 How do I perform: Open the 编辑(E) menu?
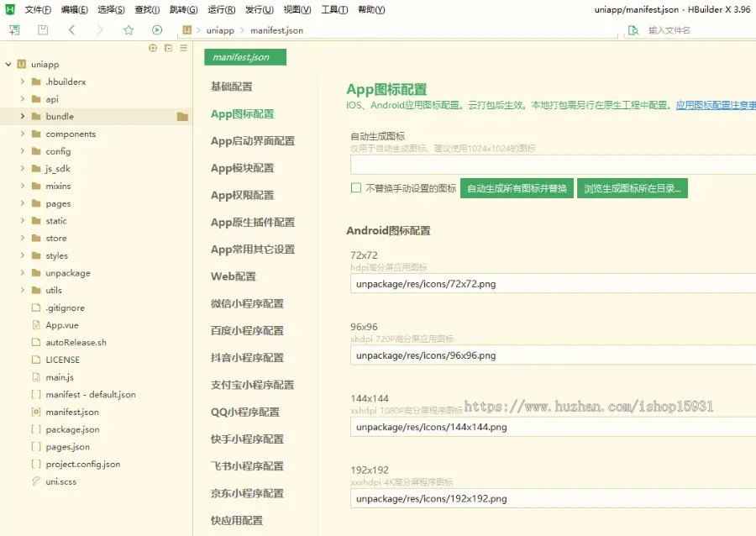pos(74,9)
